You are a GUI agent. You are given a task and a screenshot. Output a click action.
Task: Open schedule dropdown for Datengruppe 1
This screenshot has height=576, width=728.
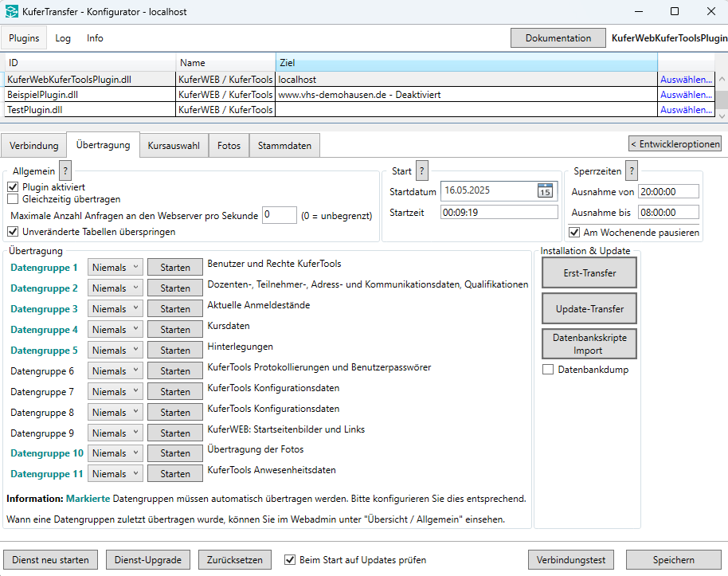point(115,268)
